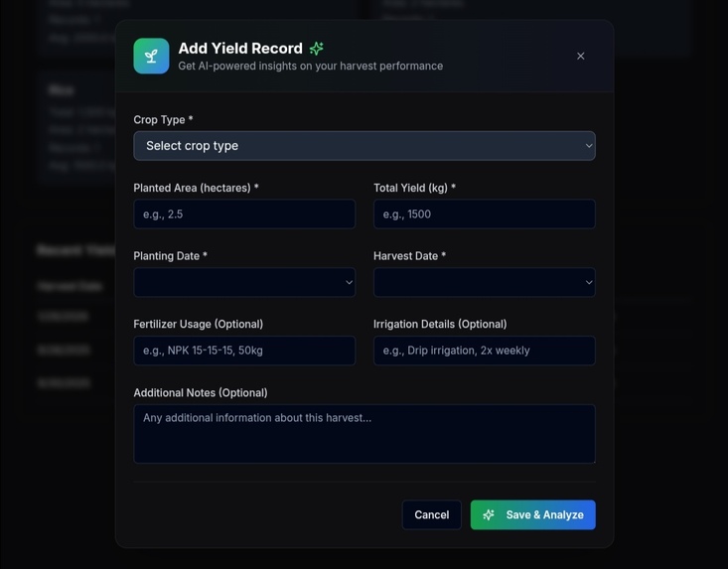Click the AI-powered insights subtitle text
Image resolution: width=728 pixels, height=569 pixels.
coord(311,66)
